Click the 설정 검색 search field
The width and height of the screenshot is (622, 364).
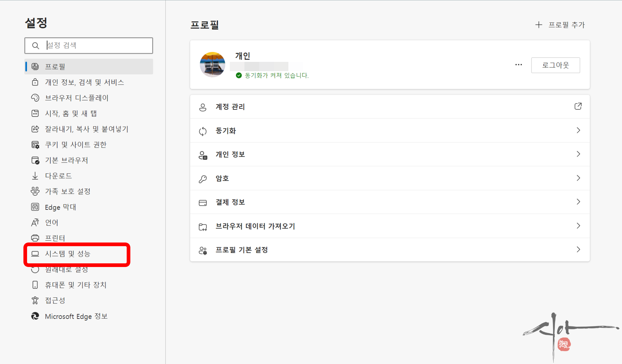96,45
